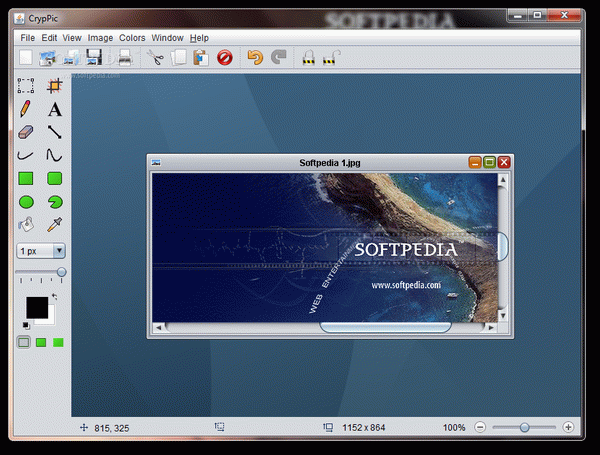Select the Text tool
The image size is (600, 455).
coord(54,109)
